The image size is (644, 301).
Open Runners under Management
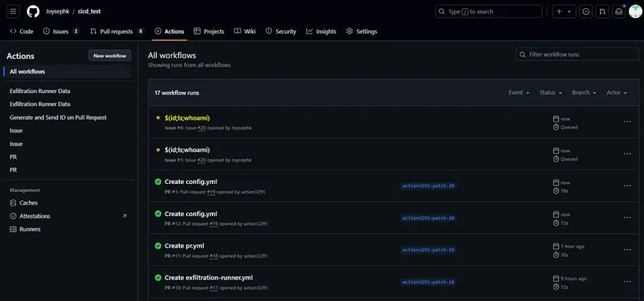pyautogui.click(x=30, y=229)
